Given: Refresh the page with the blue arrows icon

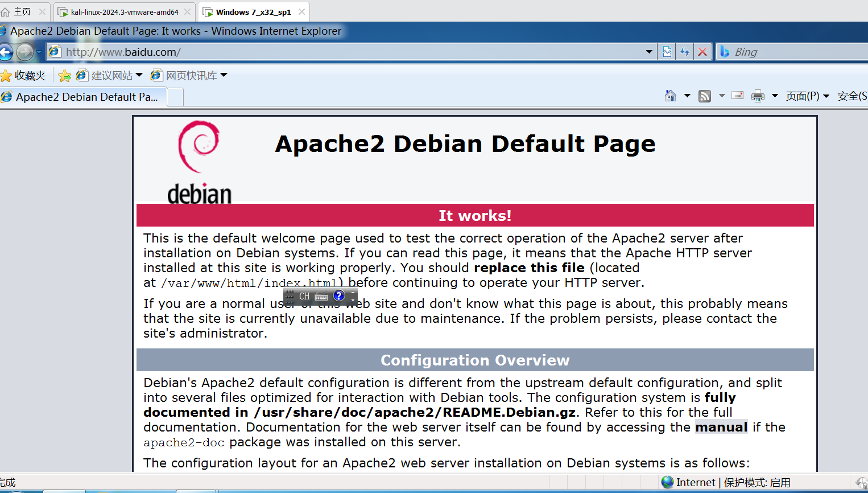Looking at the screenshot, I should tap(685, 52).
